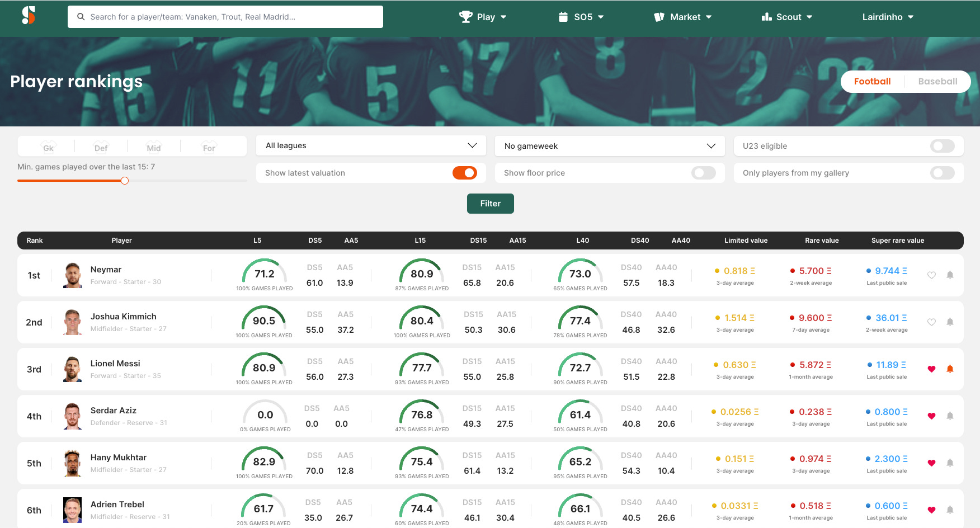The image size is (980, 528).
Task: Expand the SO5 menu
Action: tap(581, 17)
